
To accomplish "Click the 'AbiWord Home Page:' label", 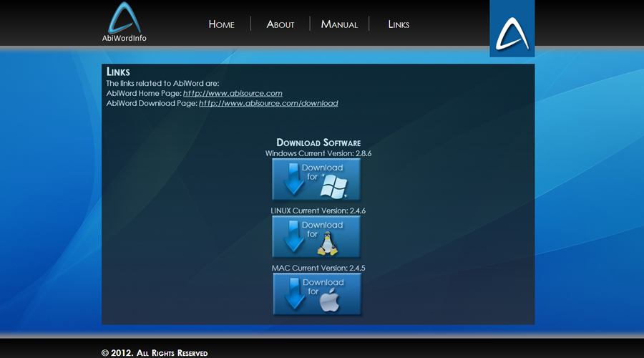I will pyautogui.click(x=144, y=93).
